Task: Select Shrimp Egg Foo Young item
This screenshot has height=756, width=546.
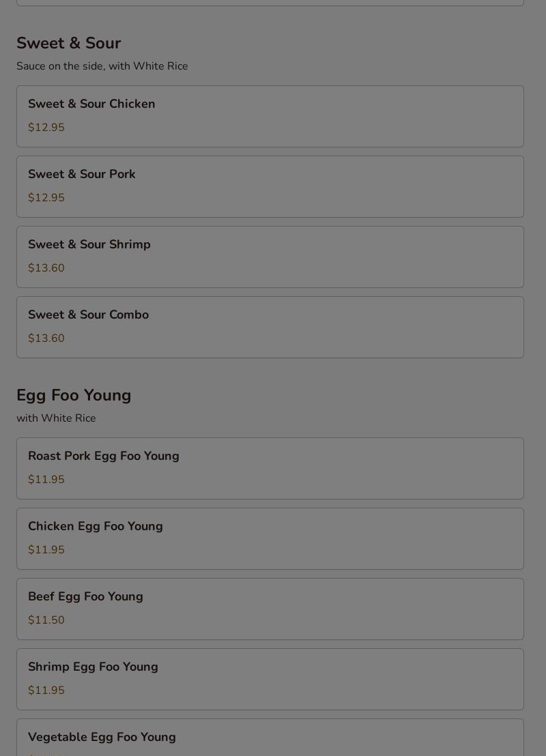Action: 93,667
